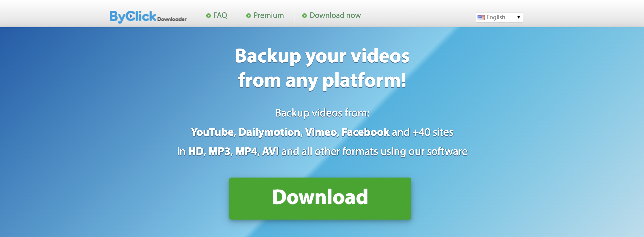Go to the Premium menu item
644x237 pixels.
tap(269, 15)
